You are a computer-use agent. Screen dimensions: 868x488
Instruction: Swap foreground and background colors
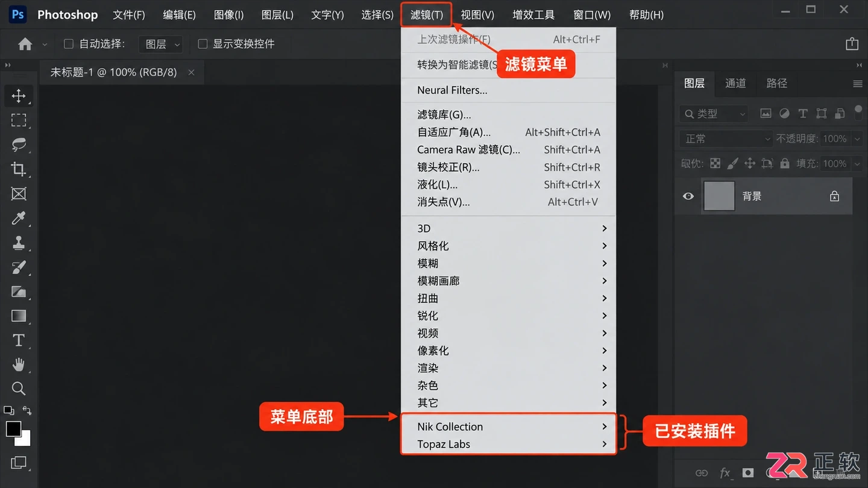[27, 411]
